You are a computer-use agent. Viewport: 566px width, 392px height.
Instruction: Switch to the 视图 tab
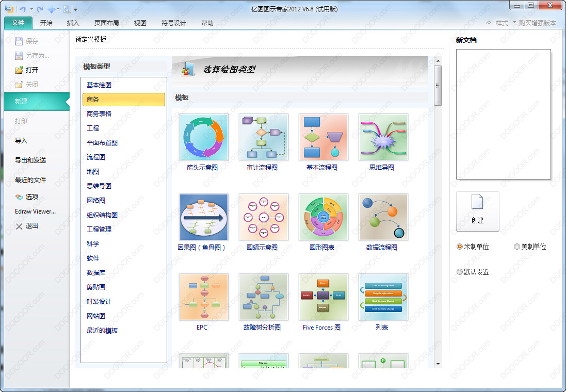(140, 23)
